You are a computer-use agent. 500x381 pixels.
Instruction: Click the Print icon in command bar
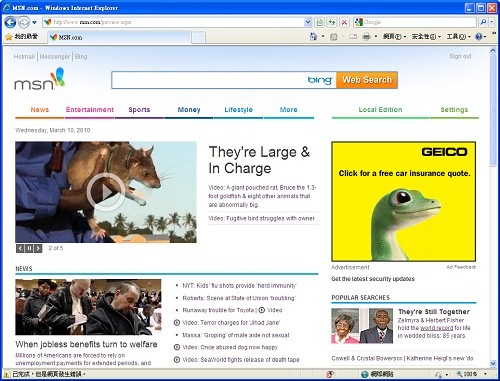click(366, 36)
